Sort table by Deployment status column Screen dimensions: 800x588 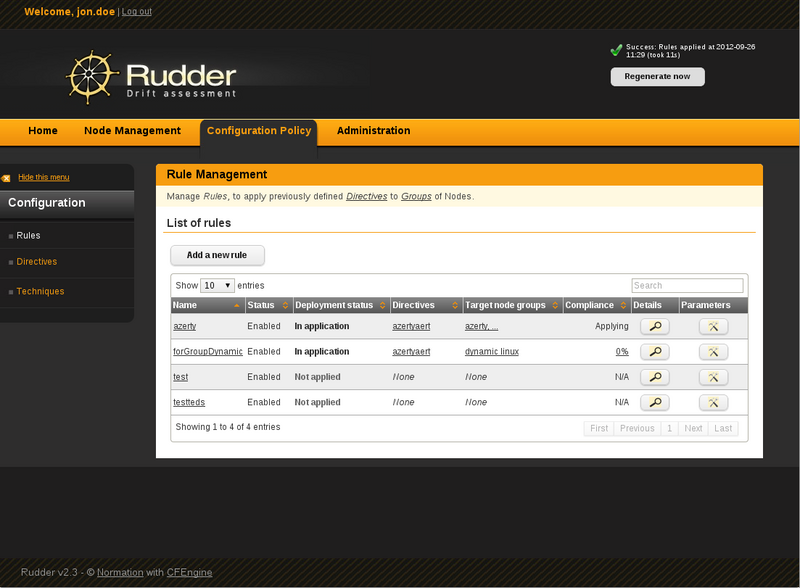click(x=341, y=305)
